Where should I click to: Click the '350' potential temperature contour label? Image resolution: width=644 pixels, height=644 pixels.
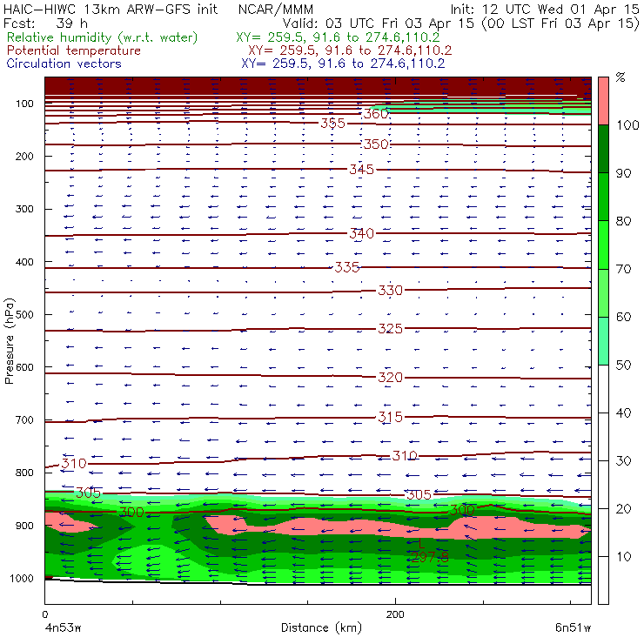376,144
